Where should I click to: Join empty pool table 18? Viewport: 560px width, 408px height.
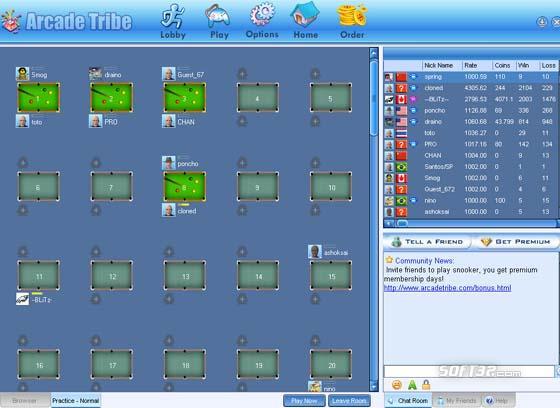click(x=185, y=364)
